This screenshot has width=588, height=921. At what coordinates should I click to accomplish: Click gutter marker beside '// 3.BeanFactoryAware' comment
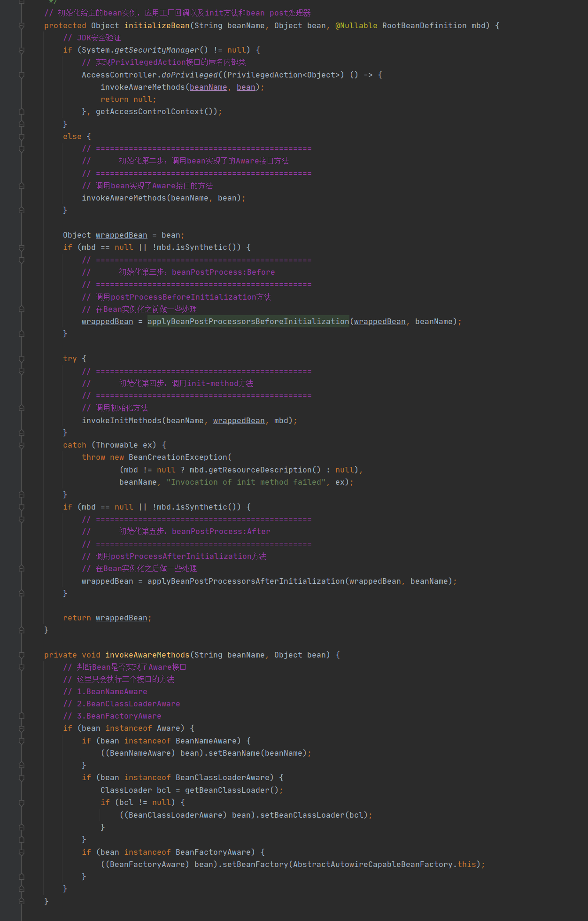tap(22, 716)
